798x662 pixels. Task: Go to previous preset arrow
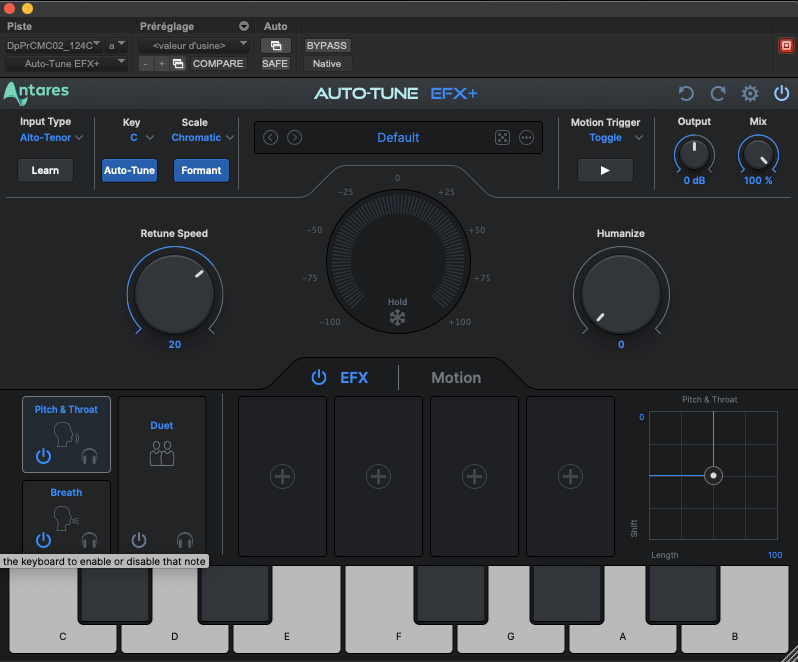point(270,137)
